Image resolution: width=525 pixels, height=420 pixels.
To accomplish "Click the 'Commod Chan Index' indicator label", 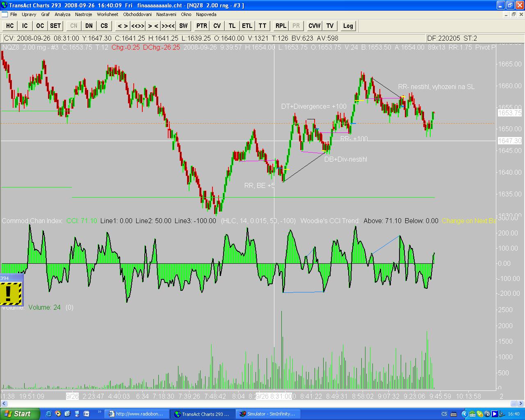I will point(33,221).
